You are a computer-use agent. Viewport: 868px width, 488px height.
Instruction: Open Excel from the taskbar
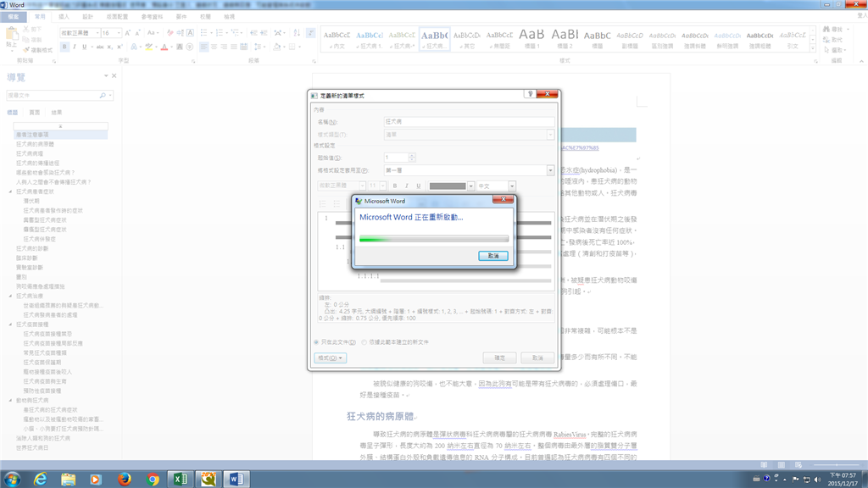[181, 480]
